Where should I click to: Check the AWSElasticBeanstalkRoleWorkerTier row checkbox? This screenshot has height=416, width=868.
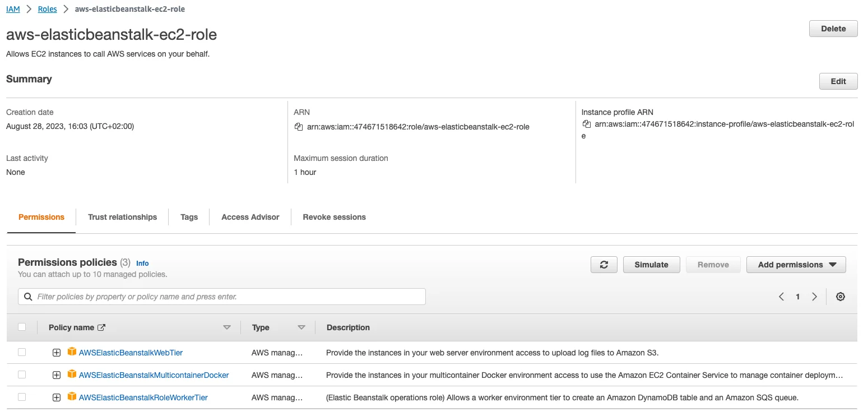point(22,397)
